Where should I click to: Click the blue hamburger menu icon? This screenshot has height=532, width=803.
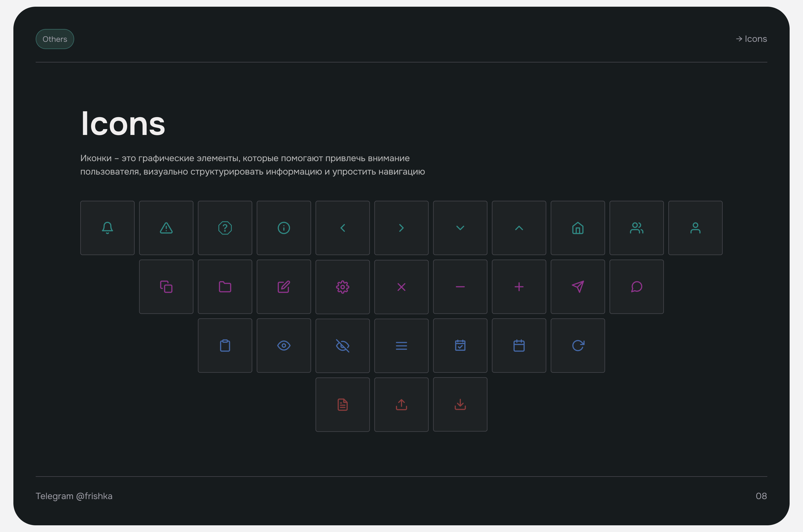[401, 345]
